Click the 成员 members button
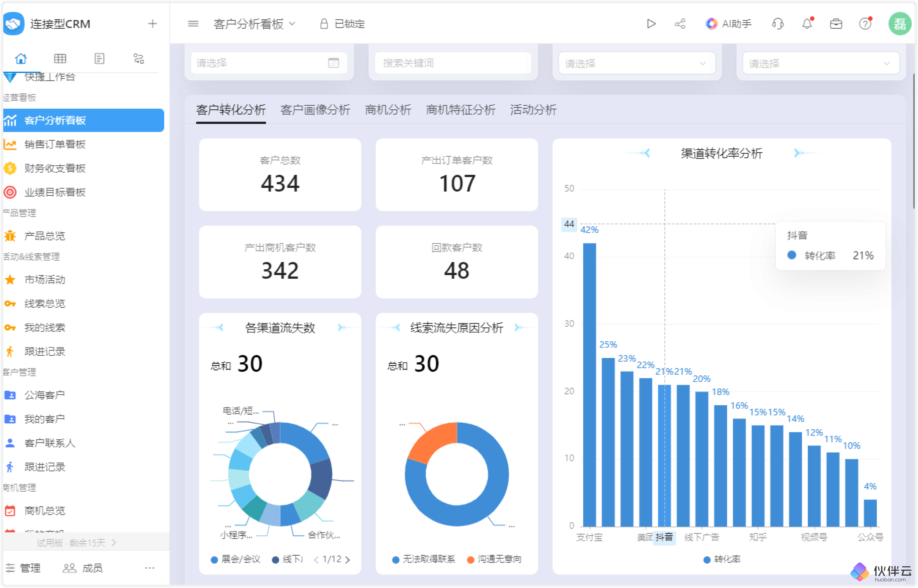918x588 pixels. [82, 568]
